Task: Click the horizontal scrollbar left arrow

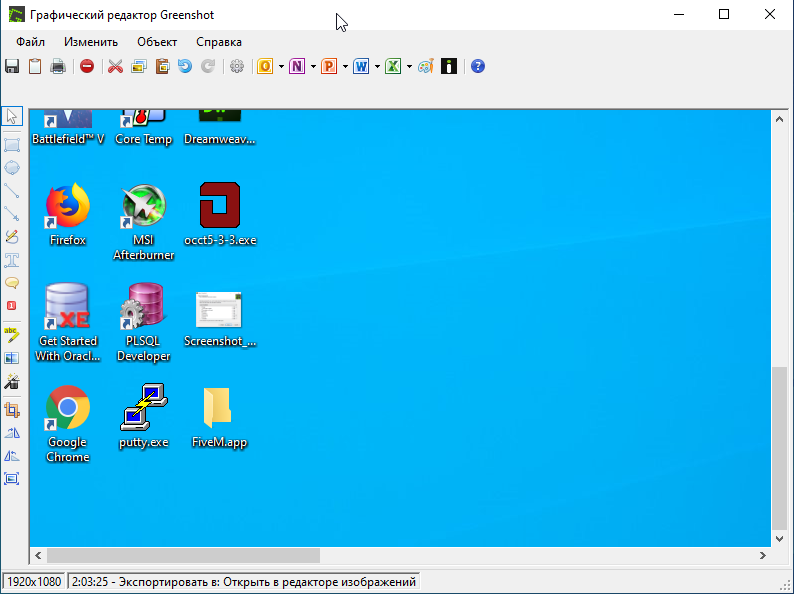Action: tap(38, 556)
